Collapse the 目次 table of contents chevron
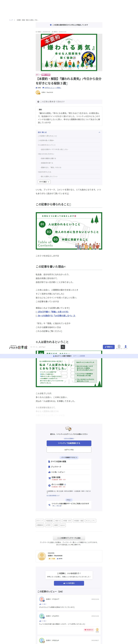 [99, 132]
